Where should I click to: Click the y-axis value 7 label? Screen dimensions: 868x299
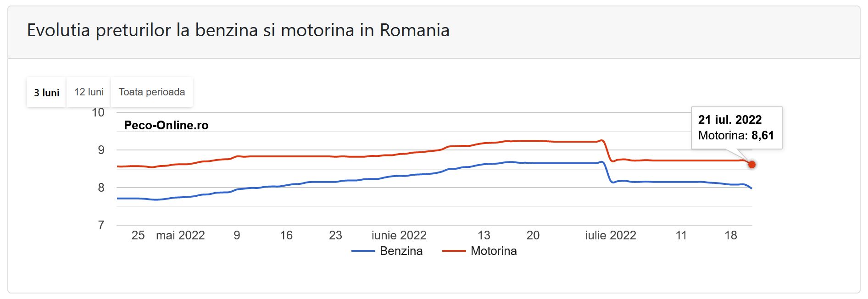click(x=101, y=225)
